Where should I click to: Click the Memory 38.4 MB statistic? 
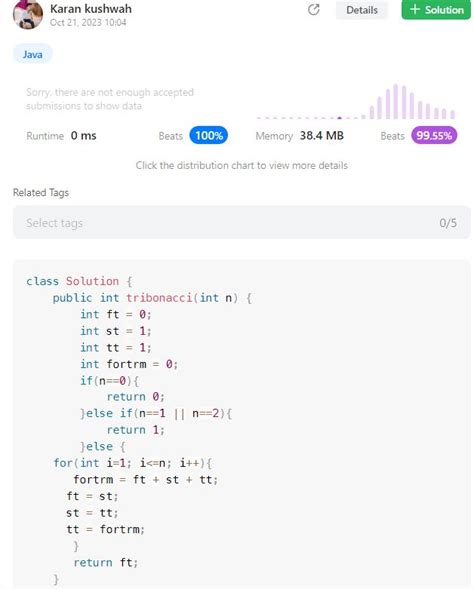[x=299, y=136]
